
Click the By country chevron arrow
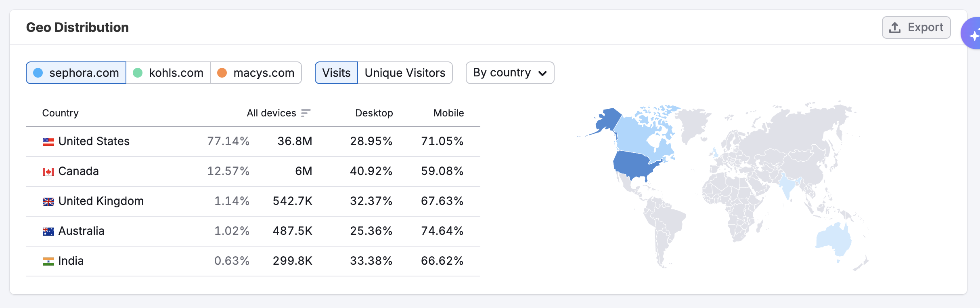click(542, 73)
